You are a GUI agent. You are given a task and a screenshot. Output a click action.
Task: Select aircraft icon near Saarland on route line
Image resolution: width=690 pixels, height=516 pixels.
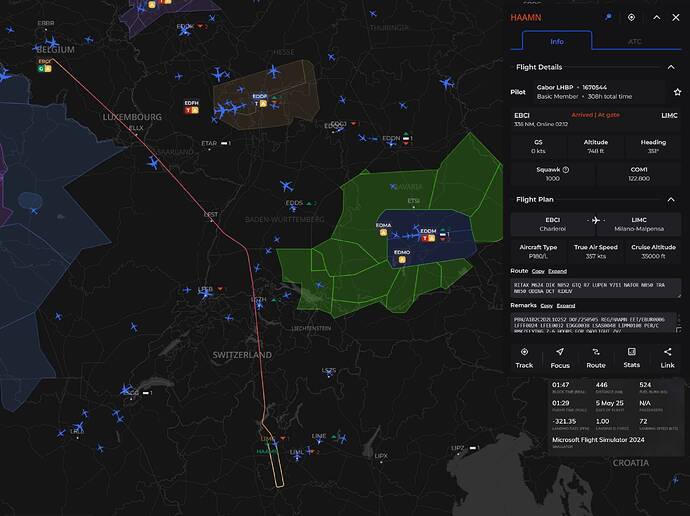[153, 163]
